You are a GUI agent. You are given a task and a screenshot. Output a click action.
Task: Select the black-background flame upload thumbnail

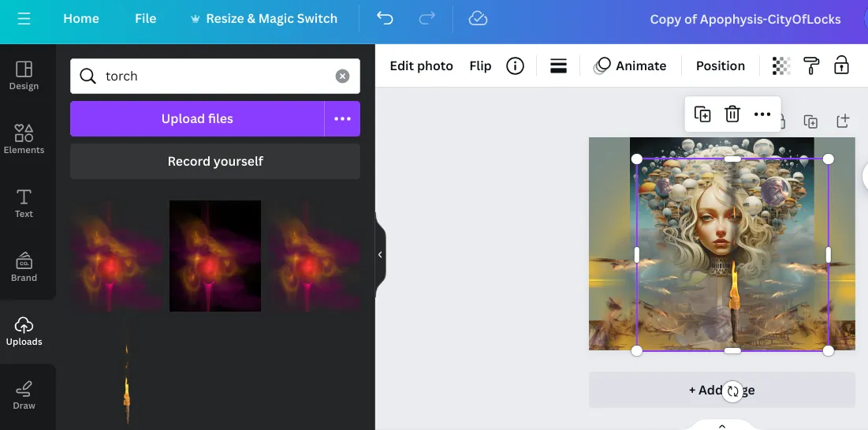coord(214,256)
